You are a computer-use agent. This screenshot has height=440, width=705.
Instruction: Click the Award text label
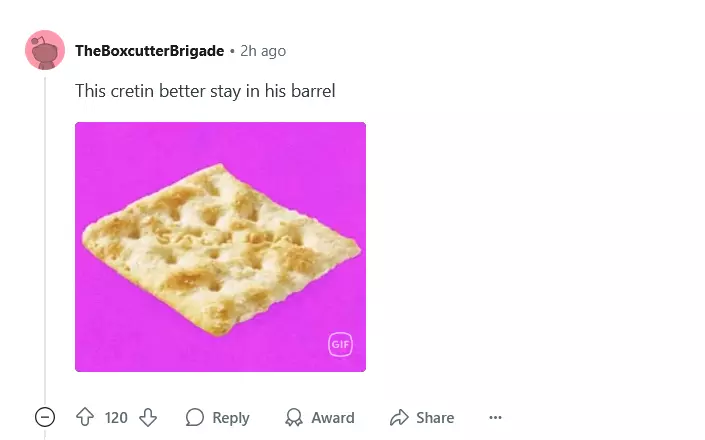(x=333, y=418)
